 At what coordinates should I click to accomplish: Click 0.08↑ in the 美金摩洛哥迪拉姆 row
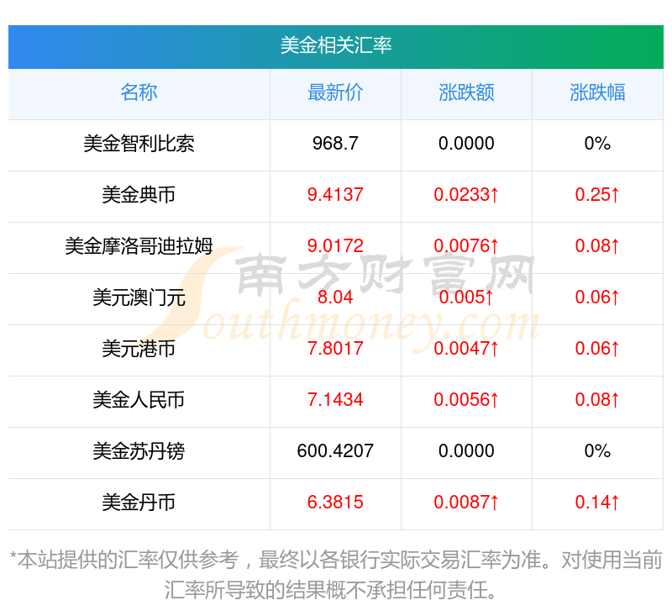coord(597,246)
